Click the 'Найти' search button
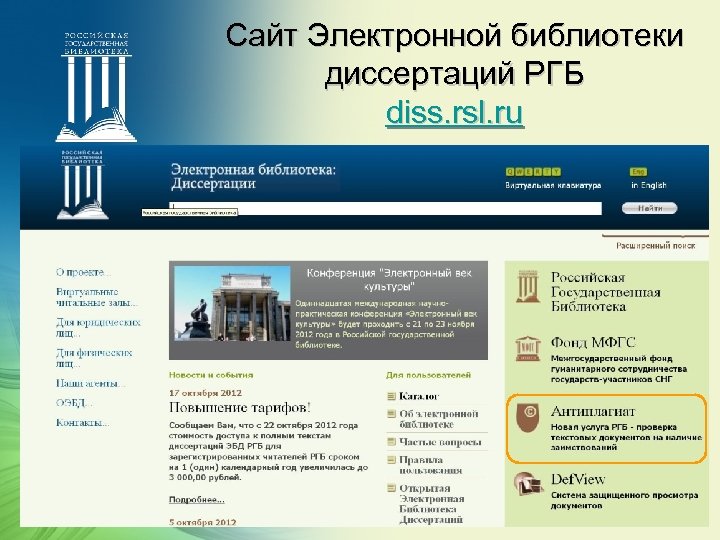 tap(649, 208)
